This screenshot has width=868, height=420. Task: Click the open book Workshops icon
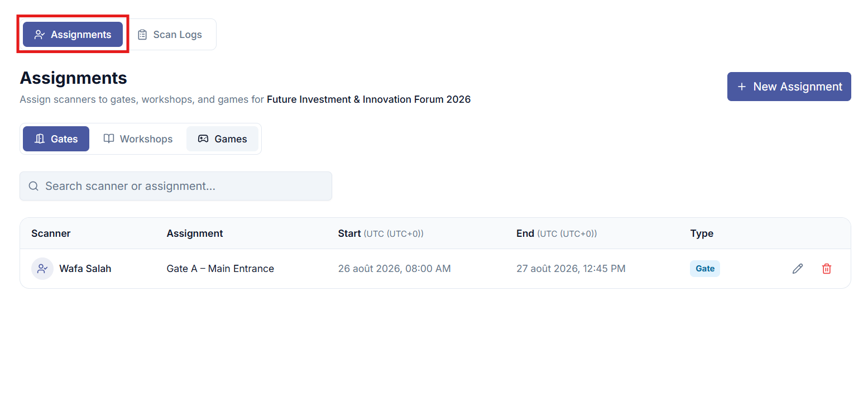(109, 139)
